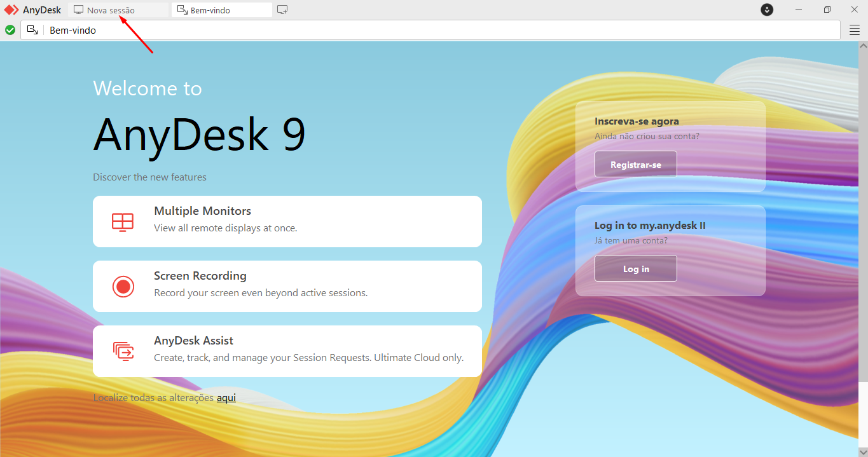The height and width of the screenshot is (457, 868).
Task: Focus the Bem-vindo address input field
Action: 431,30
